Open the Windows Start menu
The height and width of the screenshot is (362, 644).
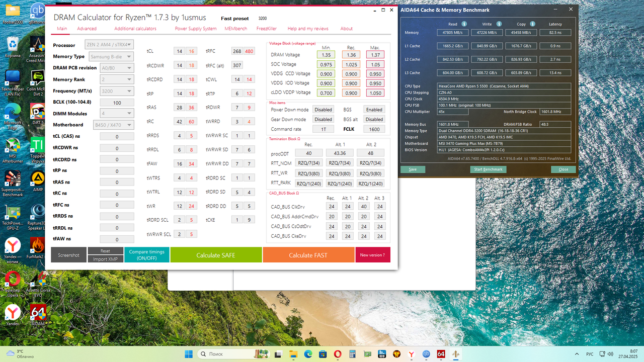(x=189, y=354)
